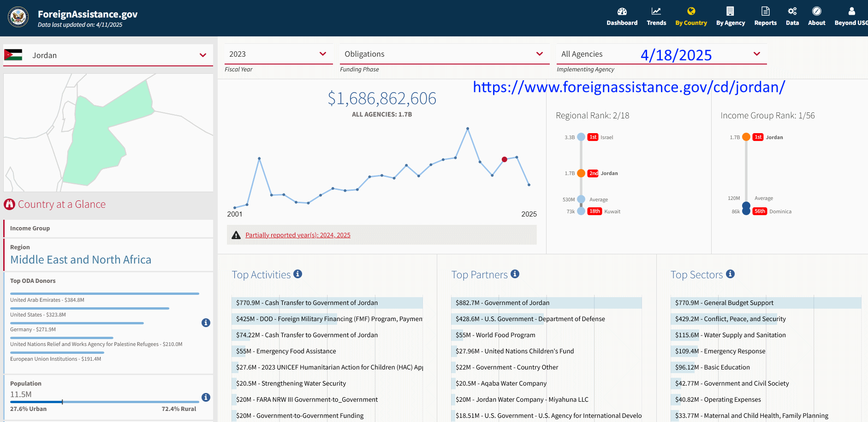
Task: Open the Trends chart icon
Action: coord(656,11)
